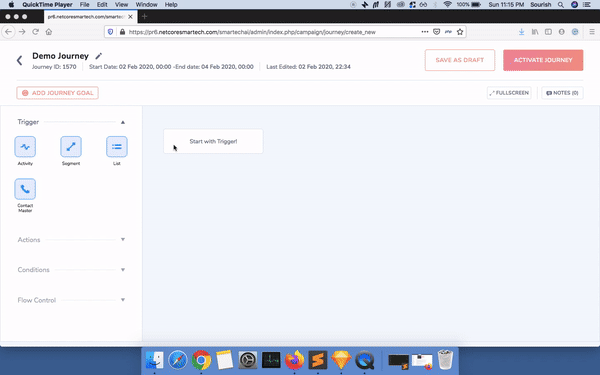Viewport: 600px width, 375px height.
Task: Open QuickTime Player from the Dock
Action: pyautogui.click(x=364, y=360)
